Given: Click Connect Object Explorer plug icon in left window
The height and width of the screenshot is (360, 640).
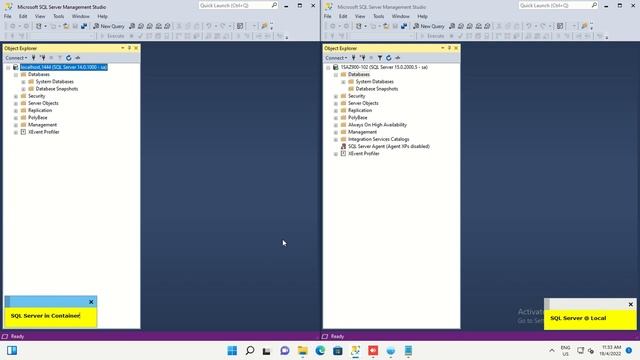Looking at the screenshot, I should click(34, 58).
